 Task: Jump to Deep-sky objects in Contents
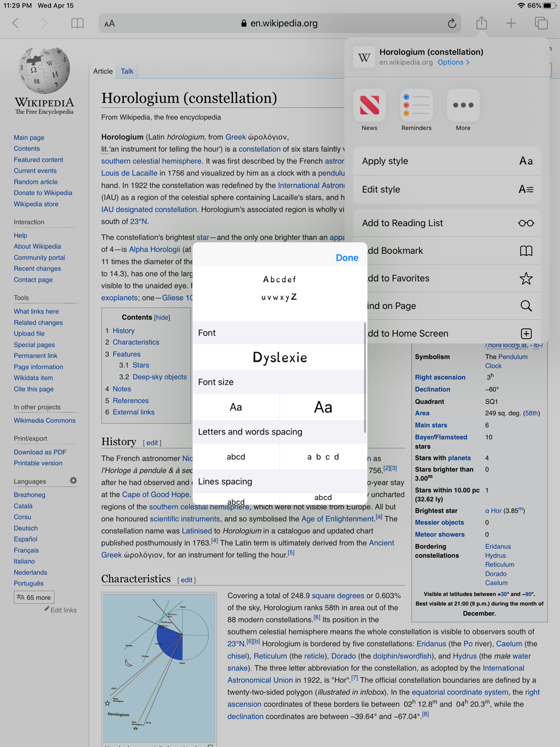(x=160, y=377)
